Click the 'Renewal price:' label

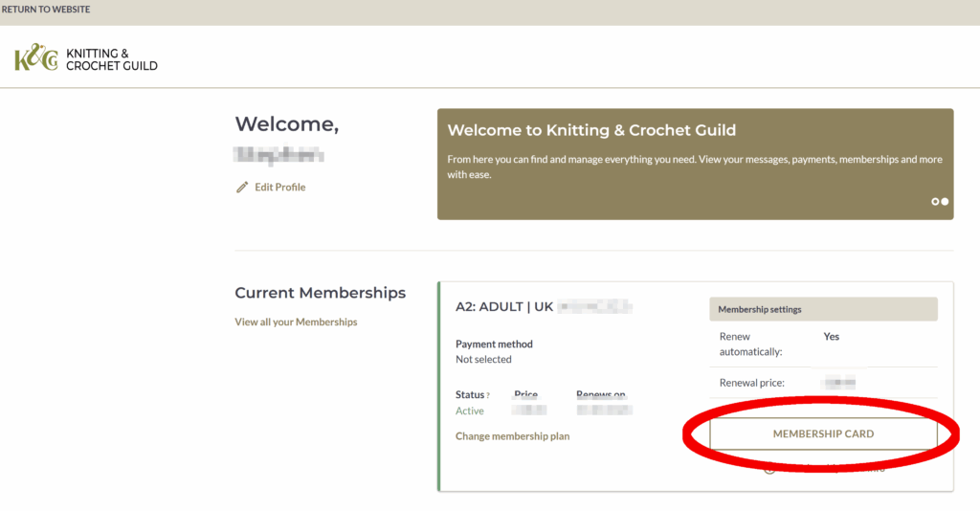[x=752, y=383]
